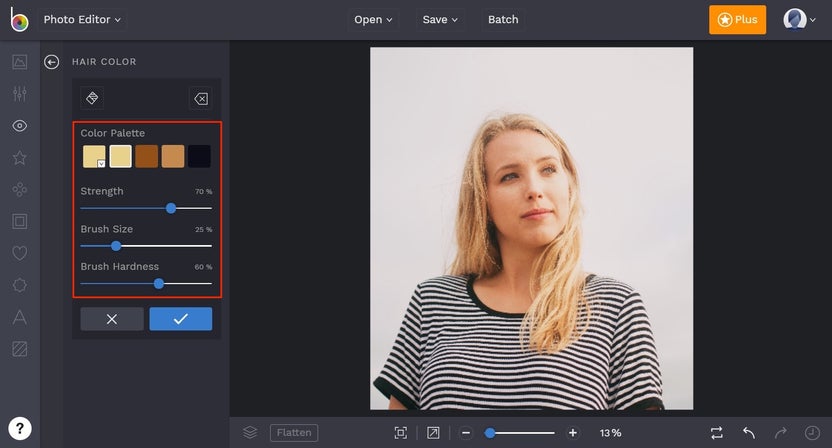Screen dimensions: 832x448
Task: Select the brown color swatch
Action: coord(146,157)
